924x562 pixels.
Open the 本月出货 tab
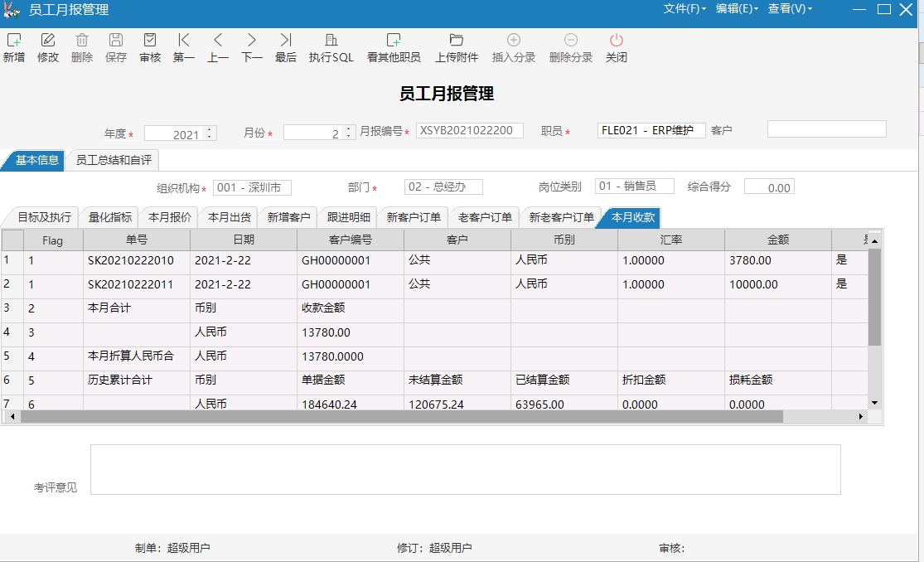(230, 218)
